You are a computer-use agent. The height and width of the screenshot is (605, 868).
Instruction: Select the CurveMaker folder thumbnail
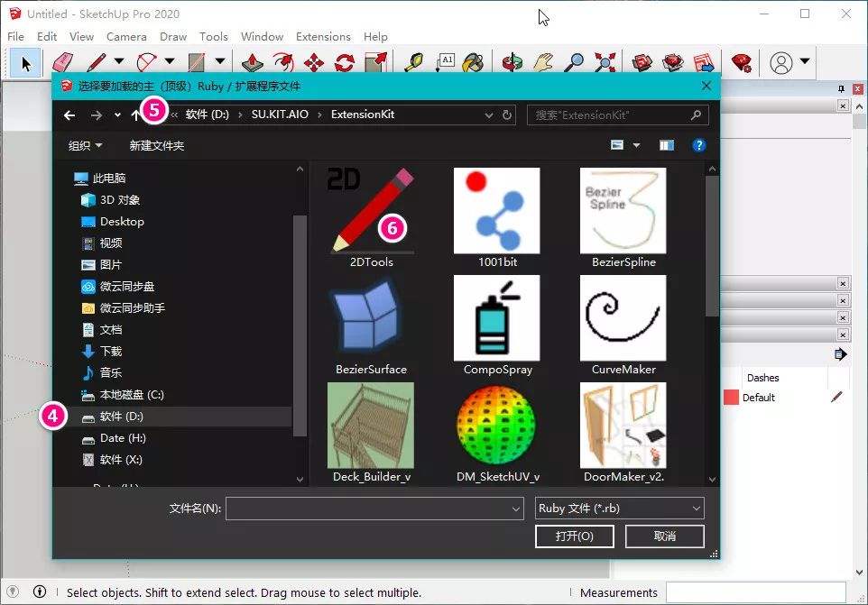click(623, 325)
